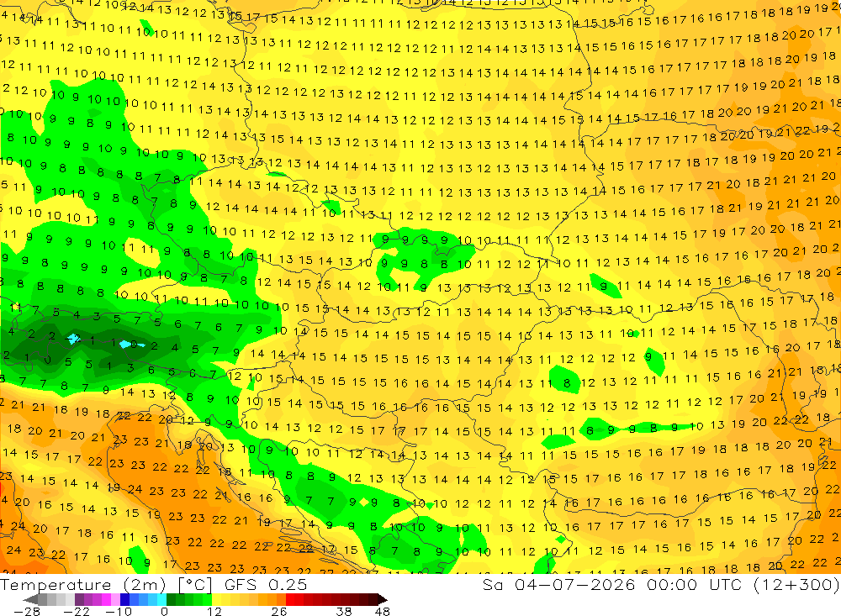The image size is (841, 616).
Task: Select the bright yellow swatch above the 12 label
Action: click(217, 599)
